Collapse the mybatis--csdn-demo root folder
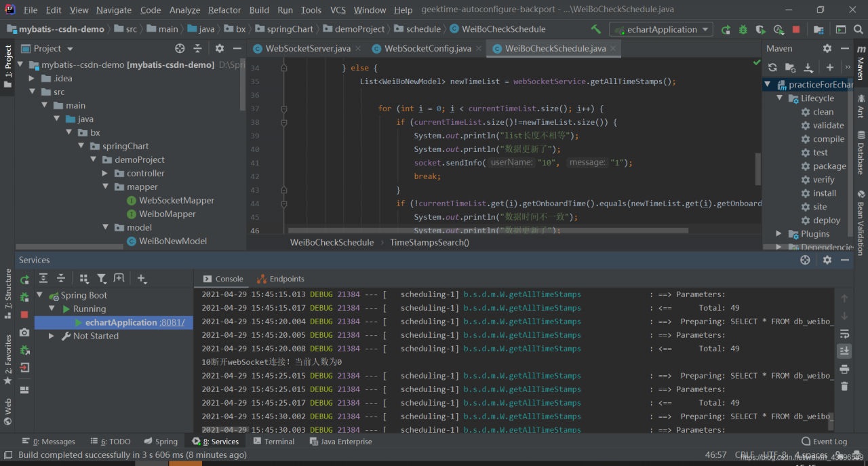 click(20, 64)
